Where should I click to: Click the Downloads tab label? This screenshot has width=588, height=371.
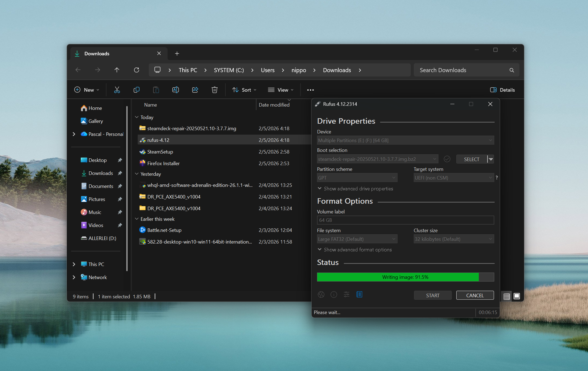coord(97,53)
